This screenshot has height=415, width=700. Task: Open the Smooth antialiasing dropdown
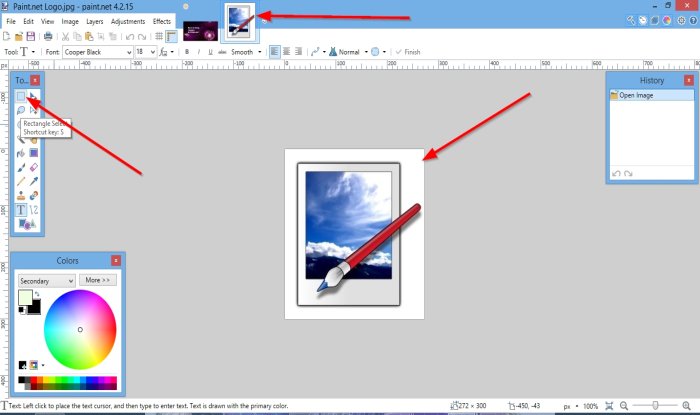246,52
